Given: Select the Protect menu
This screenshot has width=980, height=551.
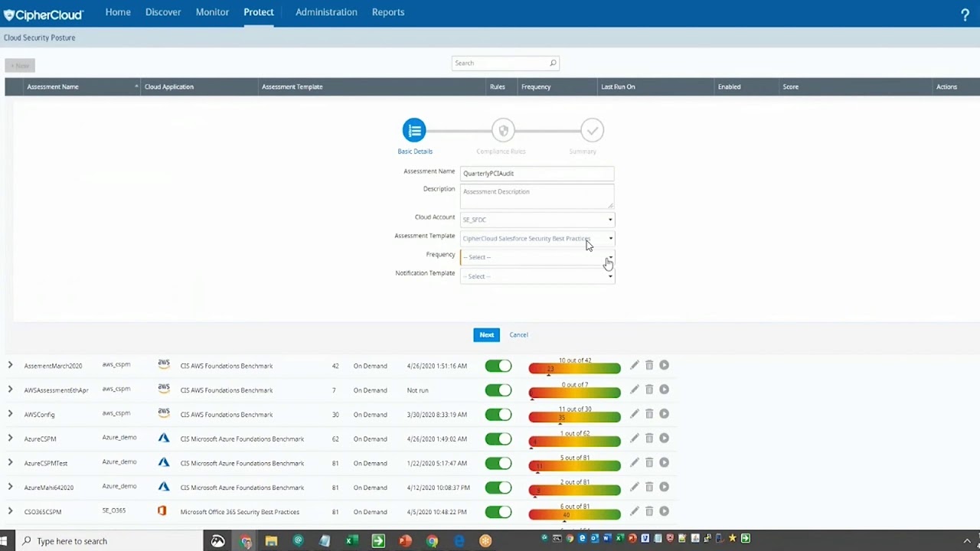Looking at the screenshot, I should pyautogui.click(x=259, y=12).
